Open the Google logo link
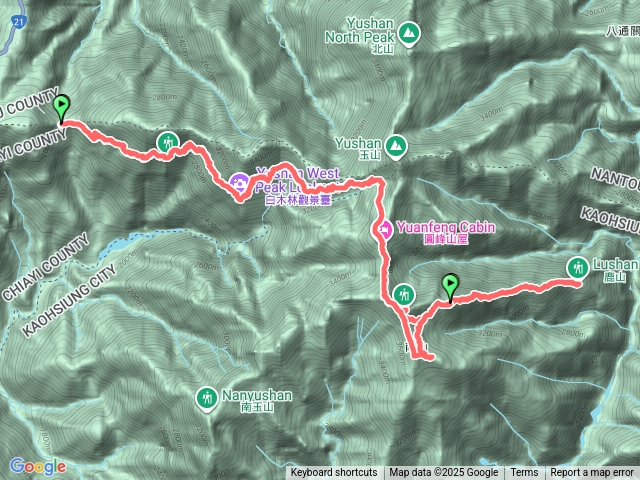The image size is (640, 480). click(x=38, y=467)
